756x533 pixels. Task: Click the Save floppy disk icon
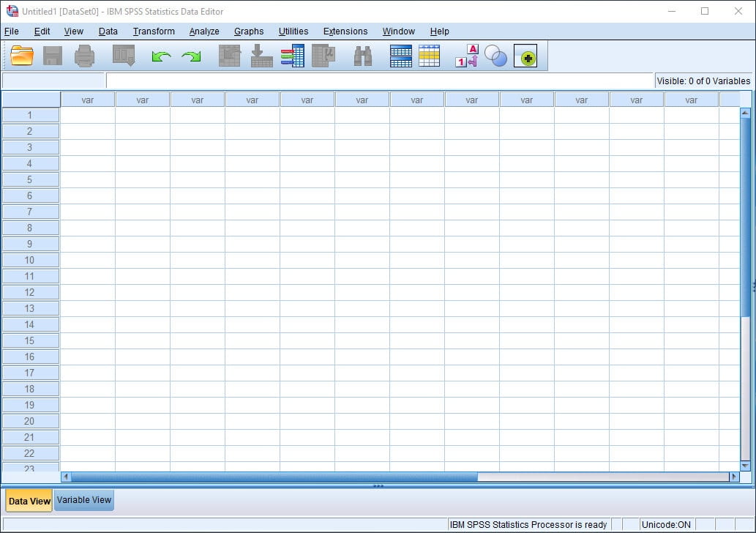[53, 56]
